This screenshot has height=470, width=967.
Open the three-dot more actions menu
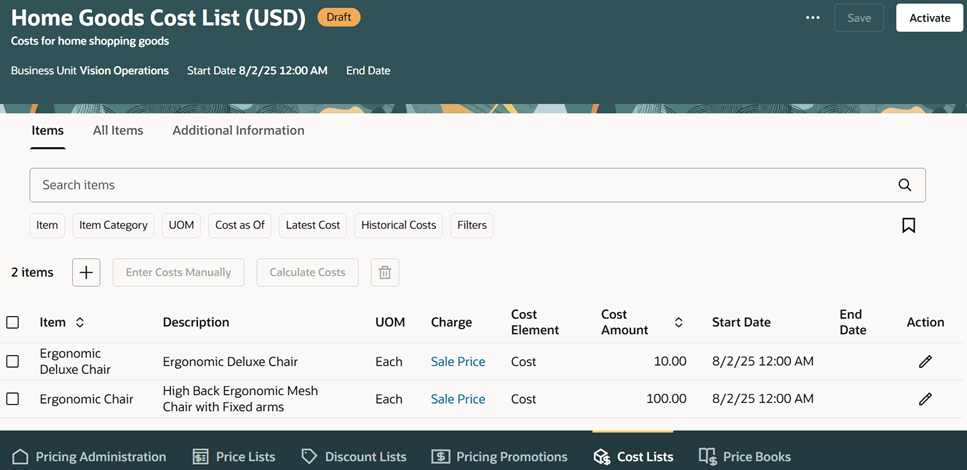[813, 18]
